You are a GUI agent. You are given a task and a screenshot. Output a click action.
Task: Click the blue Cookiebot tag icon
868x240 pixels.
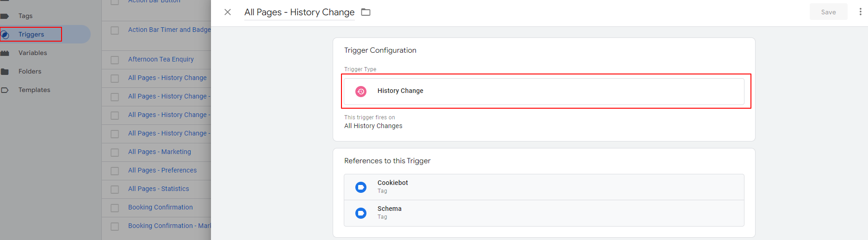coord(361,187)
